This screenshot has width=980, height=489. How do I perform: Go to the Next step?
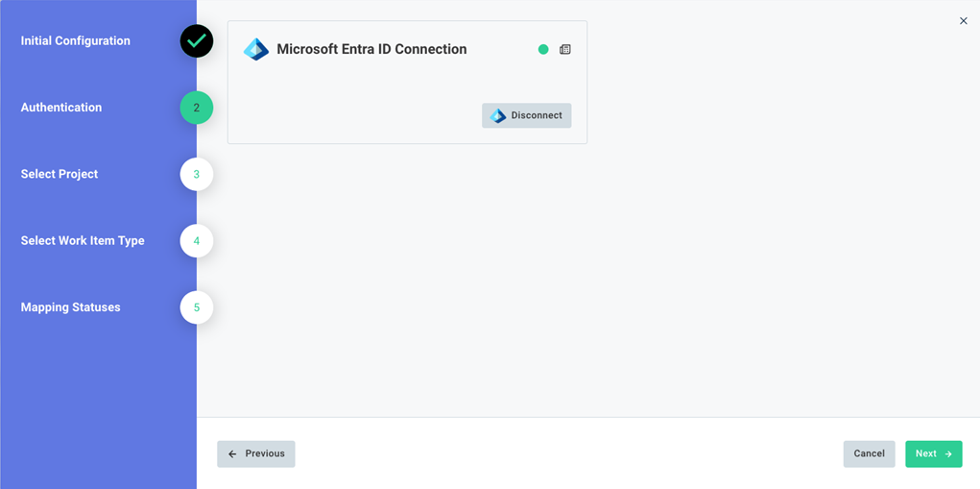(934, 454)
